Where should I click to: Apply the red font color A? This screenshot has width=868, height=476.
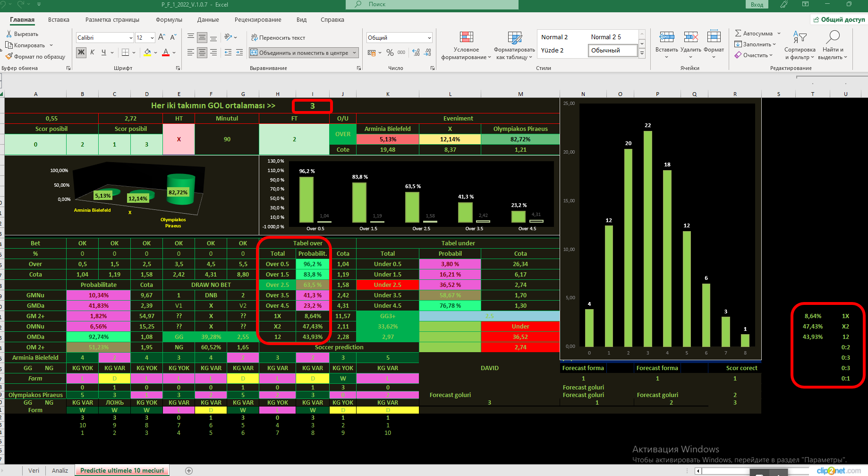pyautogui.click(x=166, y=52)
